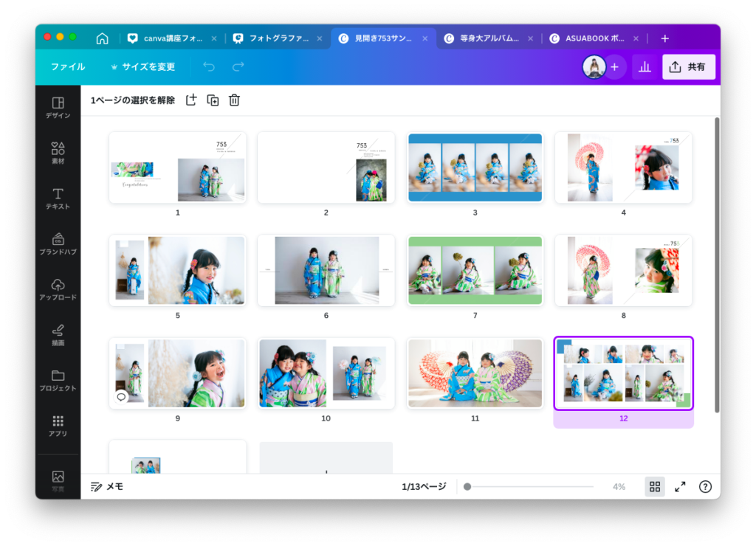Open a new tab with plus

click(665, 38)
